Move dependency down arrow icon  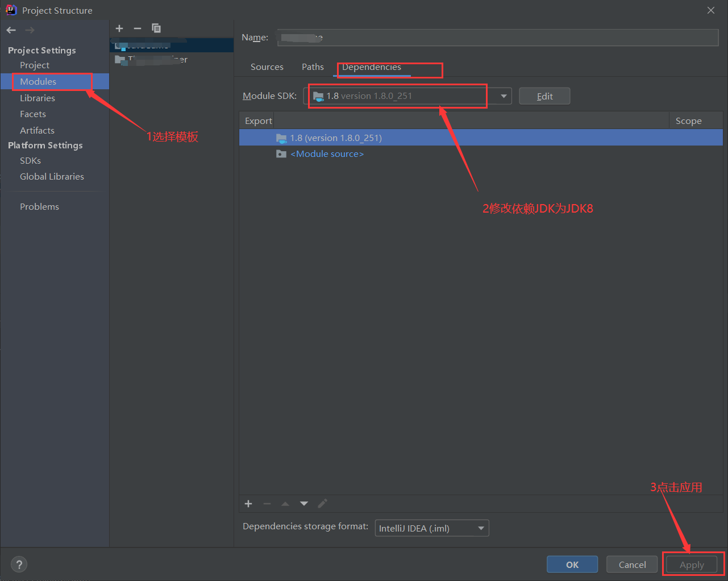pyautogui.click(x=304, y=504)
